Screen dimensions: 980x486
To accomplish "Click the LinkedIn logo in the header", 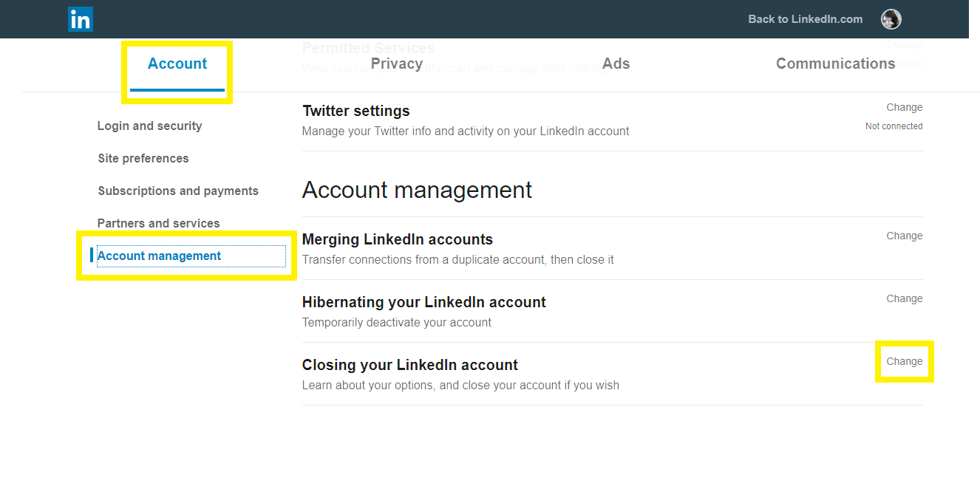I will point(80,19).
